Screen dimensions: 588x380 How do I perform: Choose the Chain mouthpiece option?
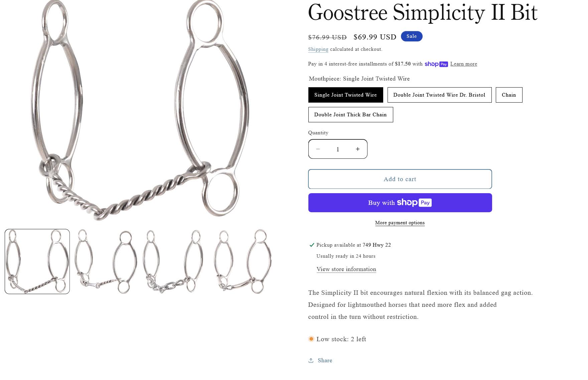tap(509, 95)
